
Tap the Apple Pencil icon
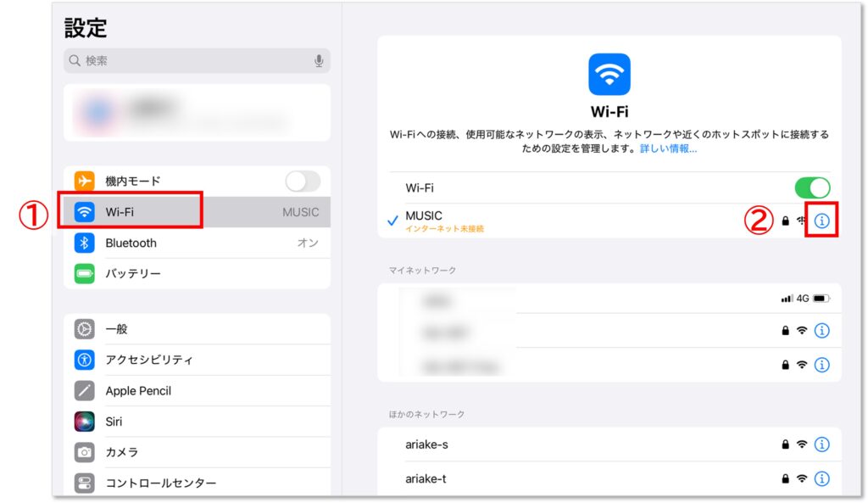tap(84, 391)
